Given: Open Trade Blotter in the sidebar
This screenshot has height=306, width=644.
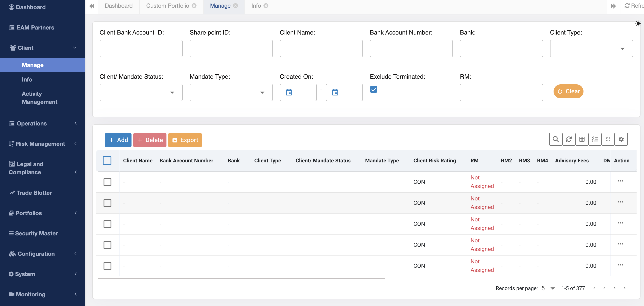Looking at the screenshot, I should point(34,193).
